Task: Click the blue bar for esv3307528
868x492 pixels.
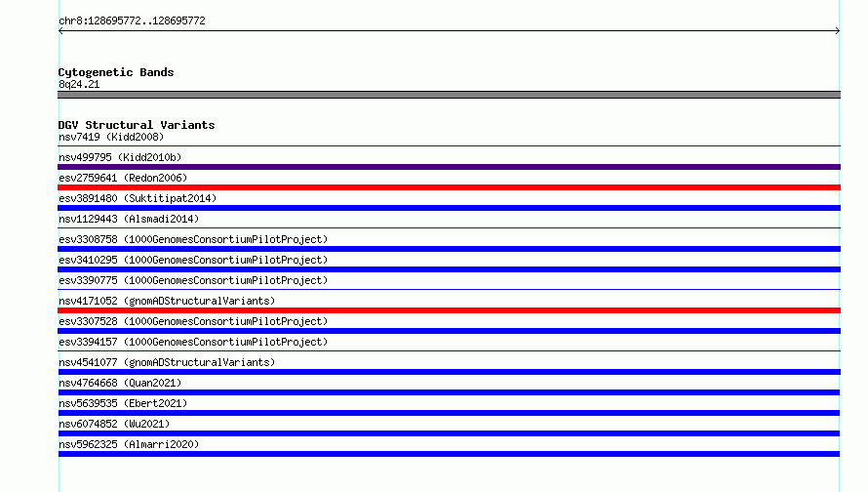Action: tap(449, 331)
